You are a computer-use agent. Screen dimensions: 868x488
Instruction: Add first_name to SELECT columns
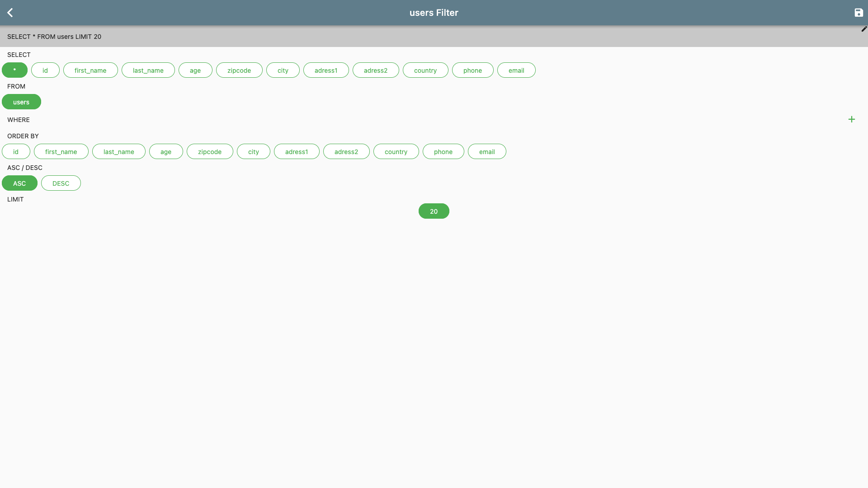point(90,70)
